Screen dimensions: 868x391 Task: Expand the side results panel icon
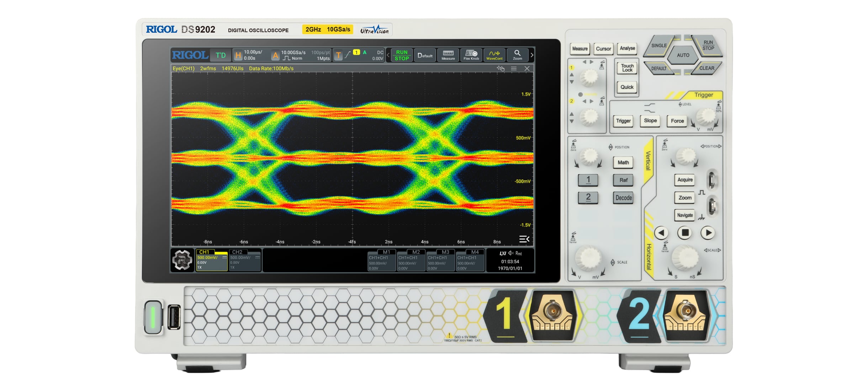click(x=524, y=239)
